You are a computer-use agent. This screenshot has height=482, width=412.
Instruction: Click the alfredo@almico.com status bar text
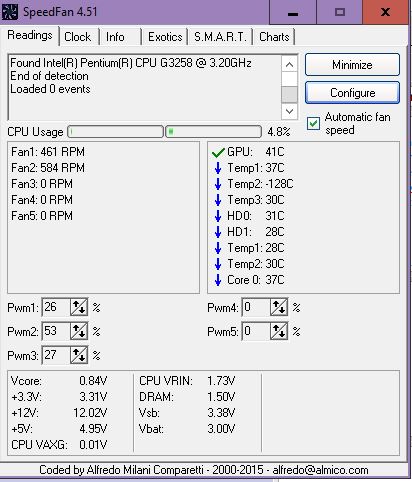pyautogui.click(x=321, y=470)
